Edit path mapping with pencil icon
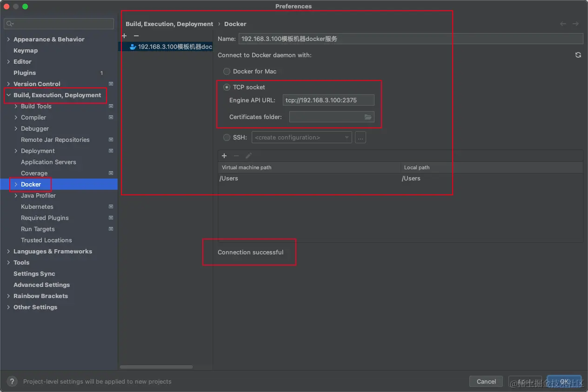This screenshot has width=588, height=392. 248,156
